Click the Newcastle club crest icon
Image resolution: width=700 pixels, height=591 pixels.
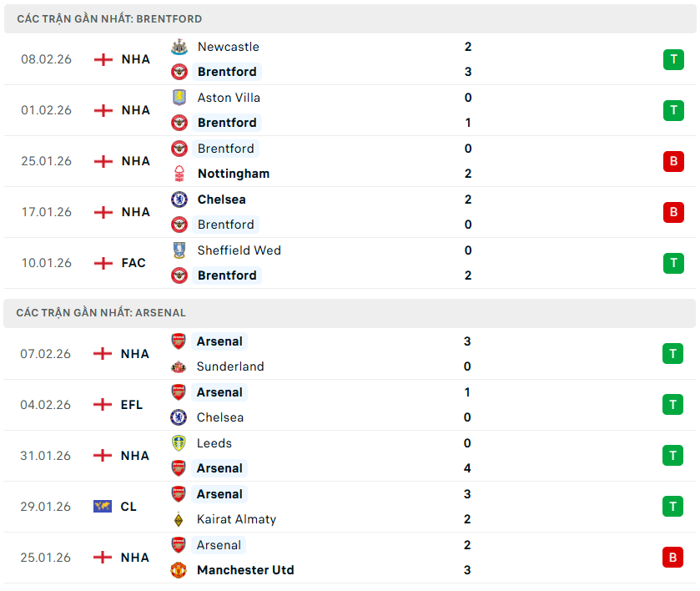pyautogui.click(x=179, y=47)
